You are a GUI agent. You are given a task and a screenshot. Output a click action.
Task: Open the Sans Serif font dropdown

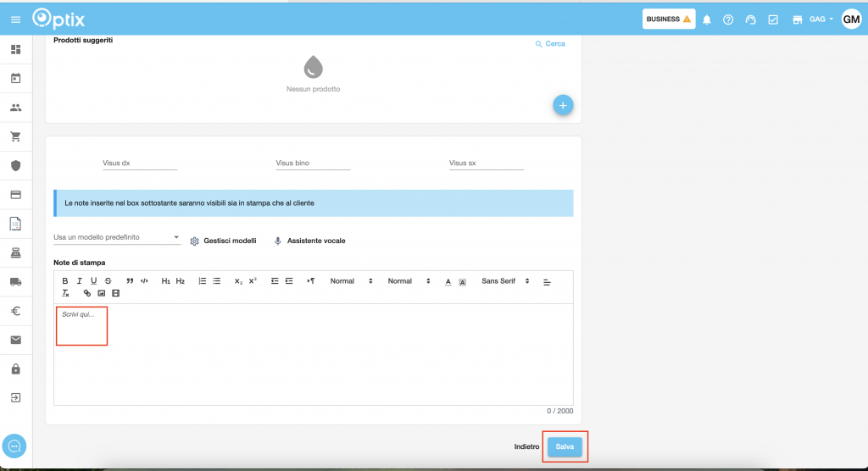click(505, 281)
